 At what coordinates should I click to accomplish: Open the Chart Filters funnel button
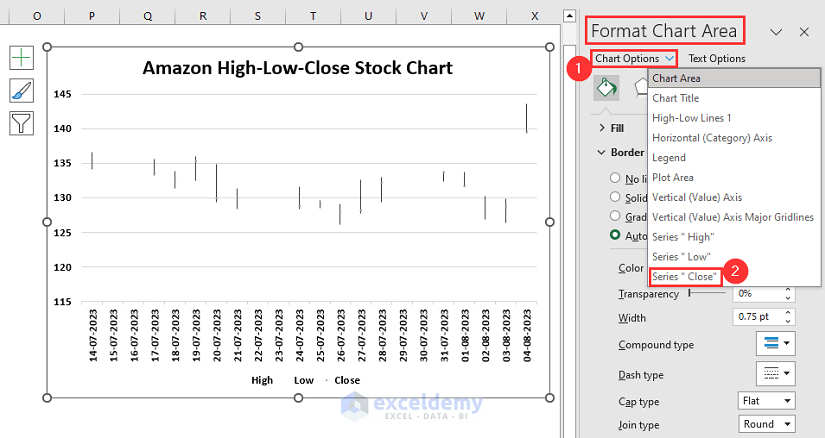click(x=22, y=123)
